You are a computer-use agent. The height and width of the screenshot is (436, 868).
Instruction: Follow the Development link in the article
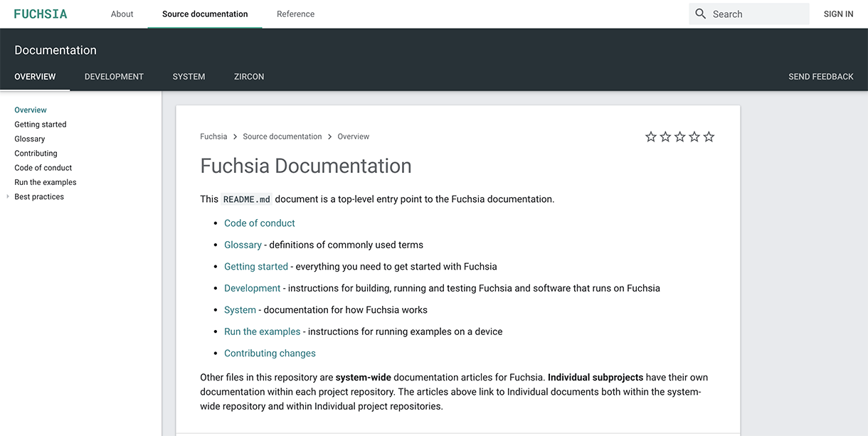click(253, 288)
